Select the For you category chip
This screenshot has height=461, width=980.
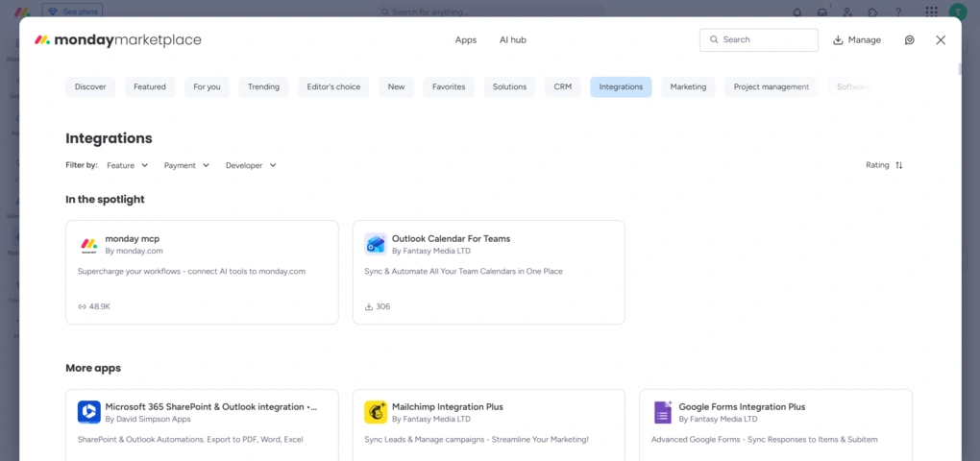click(207, 86)
